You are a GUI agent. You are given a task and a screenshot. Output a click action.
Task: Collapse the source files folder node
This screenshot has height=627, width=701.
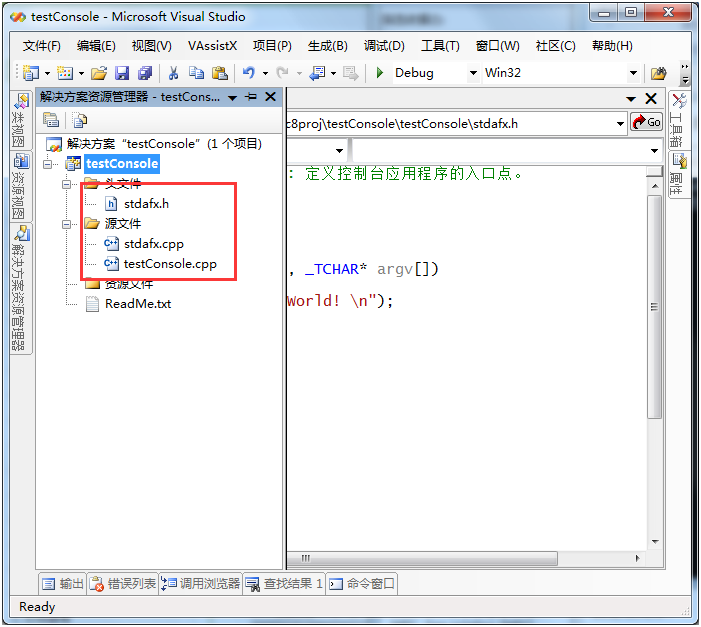(x=66, y=225)
